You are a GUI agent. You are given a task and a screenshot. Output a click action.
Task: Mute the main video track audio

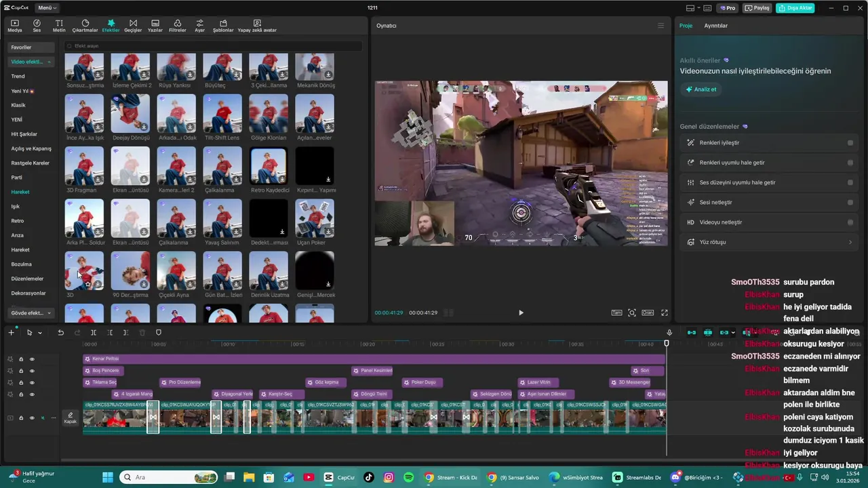point(43,418)
